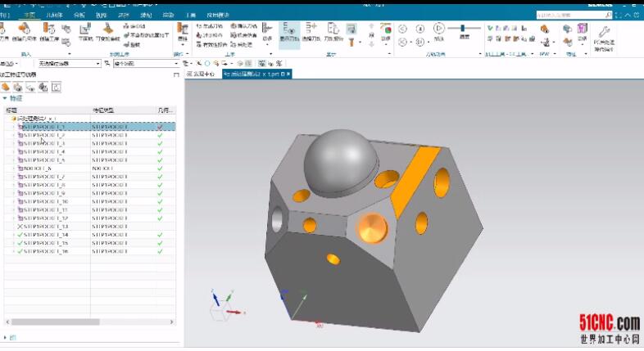This screenshot has height=351, width=644.
Task: Click the last icon in feature navigator toolbar
Action: coord(57,86)
